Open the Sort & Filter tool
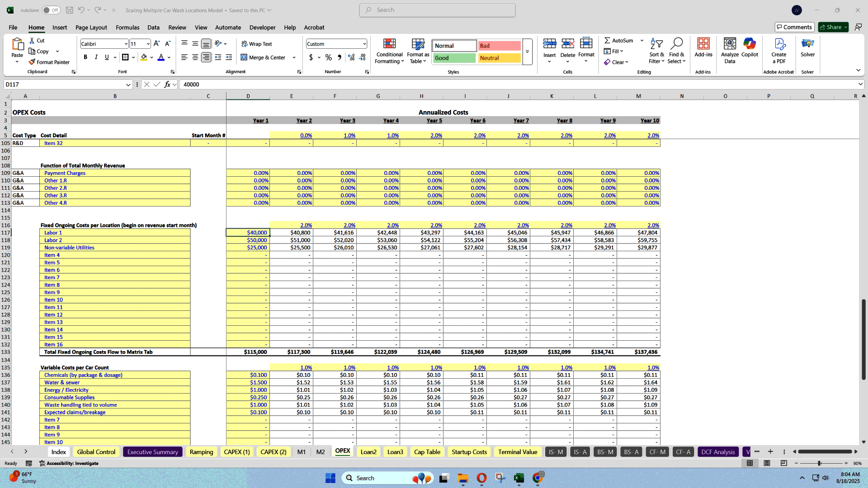The height and width of the screenshot is (488, 868). pyautogui.click(x=656, y=51)
